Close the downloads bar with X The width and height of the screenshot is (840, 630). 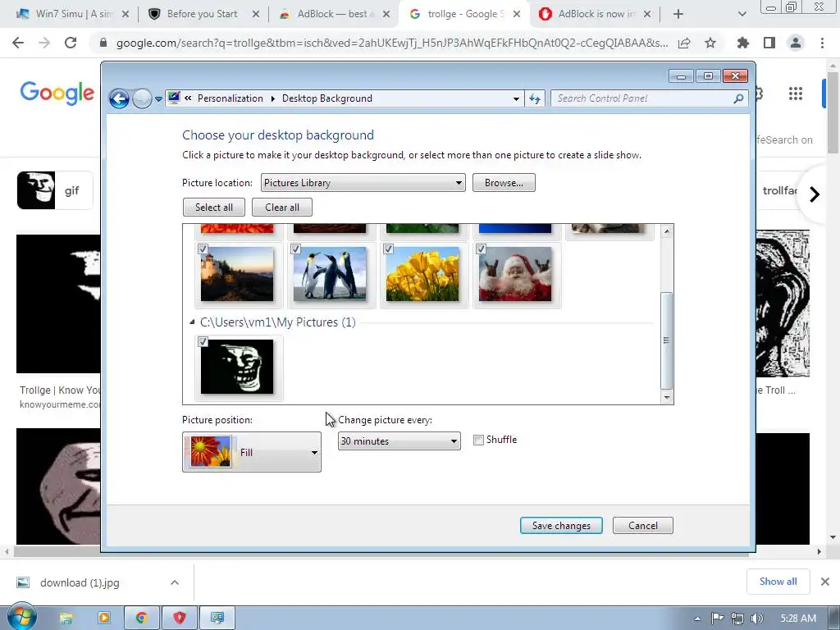[x=825, y=582]
